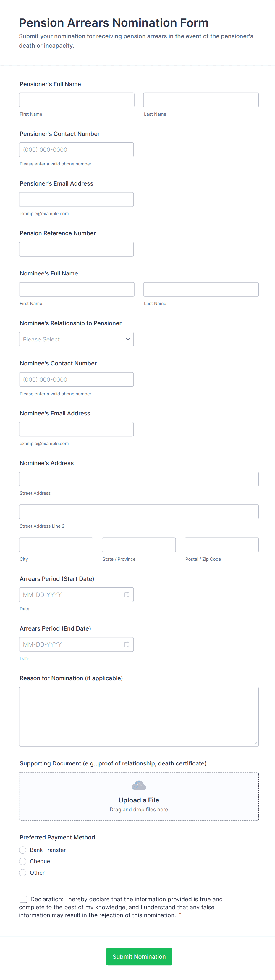Open calendar icon for Arrears End Date
275x980 pixels.
coord(127,644)
